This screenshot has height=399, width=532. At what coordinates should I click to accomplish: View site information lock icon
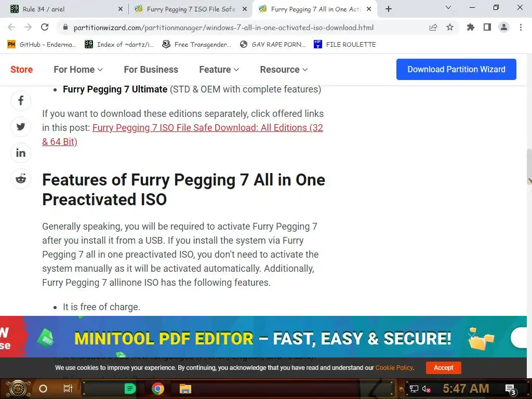[x=65, y=28]
